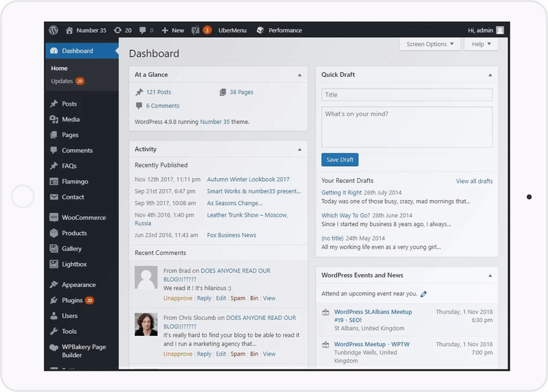Screen dimensions: 548x392
Task: Open WordPress St.Albans Meetup #19 event
Action: [373, 316]
